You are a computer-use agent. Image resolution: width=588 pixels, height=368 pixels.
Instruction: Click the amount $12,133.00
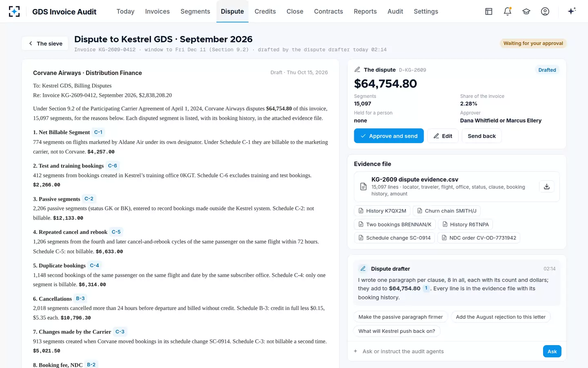click(x=68, y=218)
